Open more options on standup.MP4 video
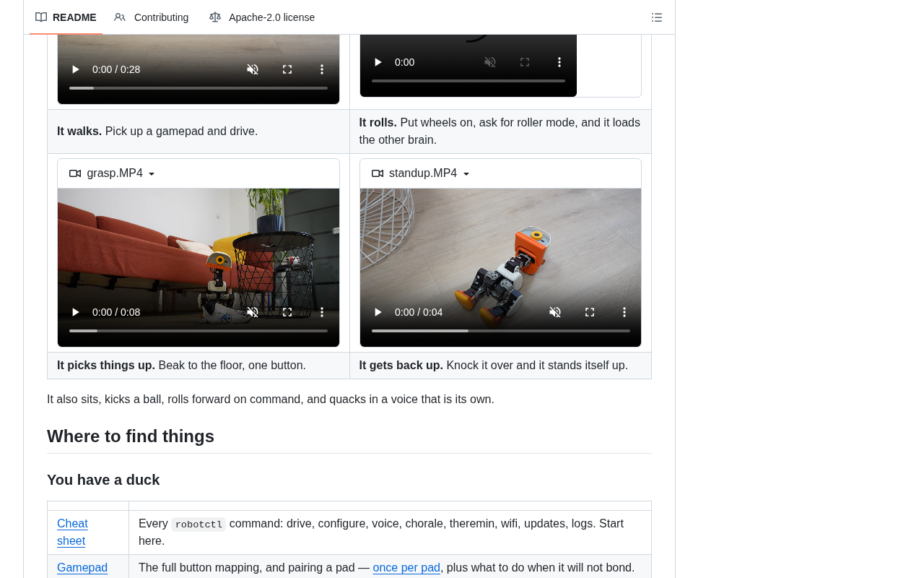Viewport: 924px width, 578px height. click(x=624, y=312)
